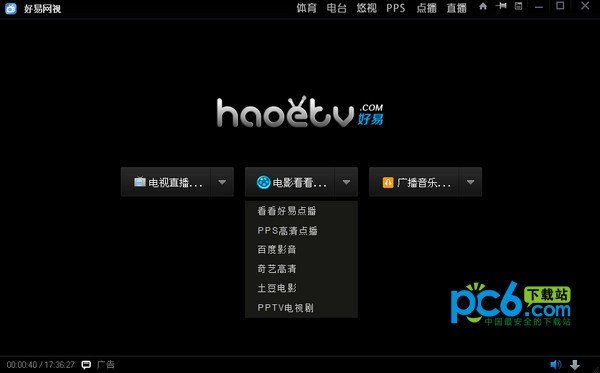
Task: Open the 电台 radio tab
Action: point(336,8)
